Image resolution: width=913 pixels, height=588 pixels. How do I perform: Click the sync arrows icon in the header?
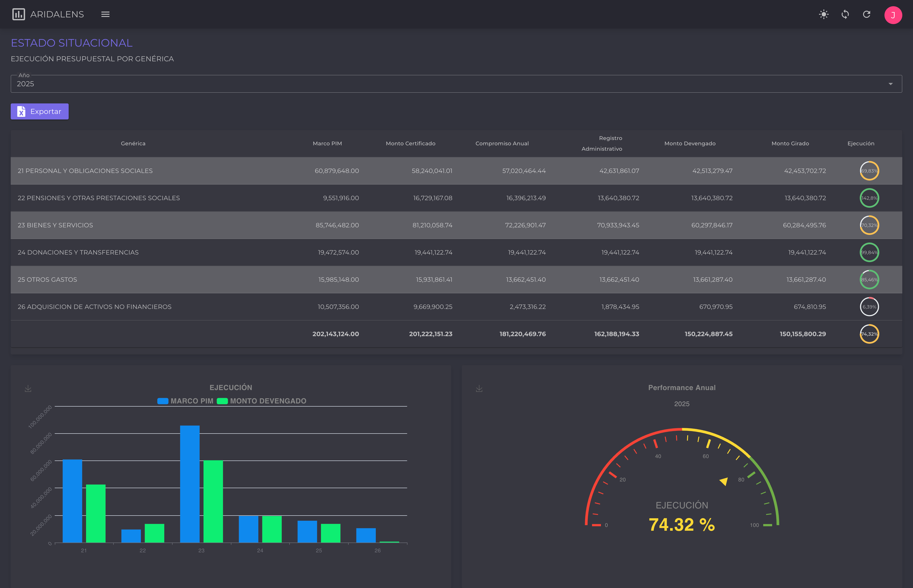click(x=845, y=14)
